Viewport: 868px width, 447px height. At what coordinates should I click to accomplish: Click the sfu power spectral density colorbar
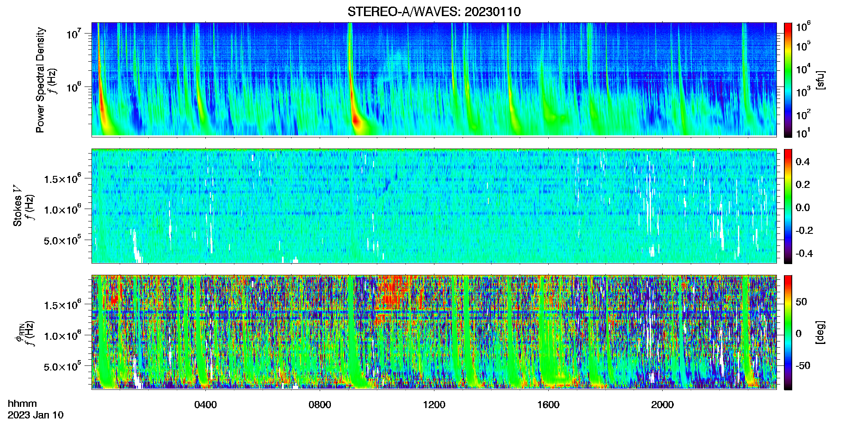(x=788, y=80)
